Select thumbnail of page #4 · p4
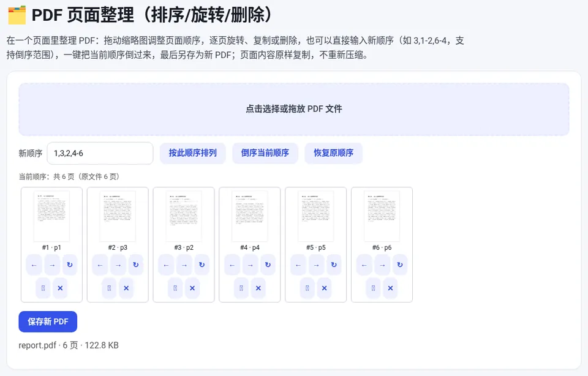Image resolution: width=588 pixels, height=376 pixels. coord(250,216)
